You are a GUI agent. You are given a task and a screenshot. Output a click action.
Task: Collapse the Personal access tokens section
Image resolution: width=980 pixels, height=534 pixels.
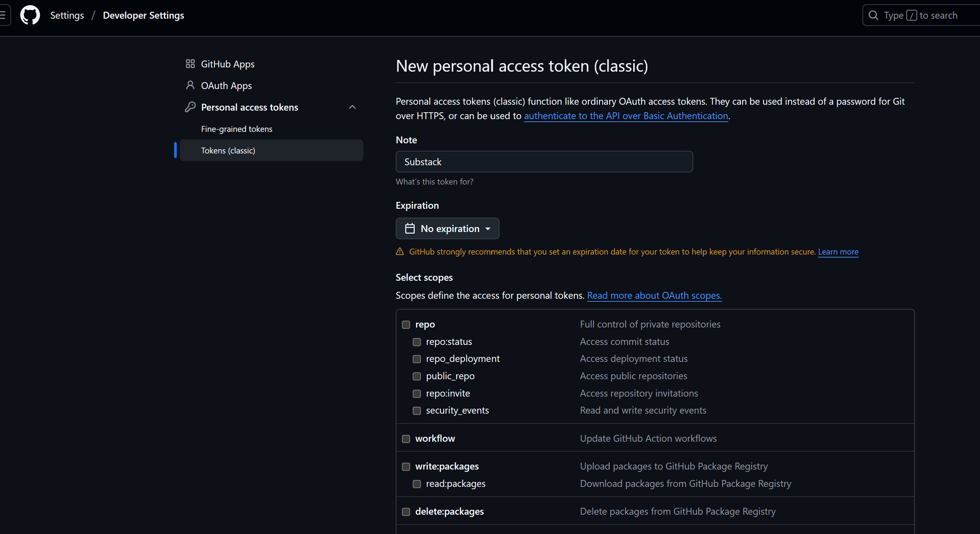(352, 107)
